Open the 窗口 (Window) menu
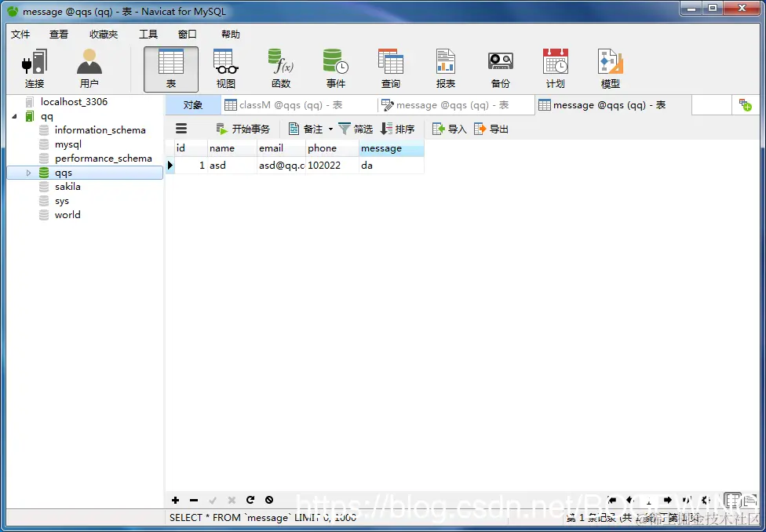 pyautogui.click(x=187, y=35)
